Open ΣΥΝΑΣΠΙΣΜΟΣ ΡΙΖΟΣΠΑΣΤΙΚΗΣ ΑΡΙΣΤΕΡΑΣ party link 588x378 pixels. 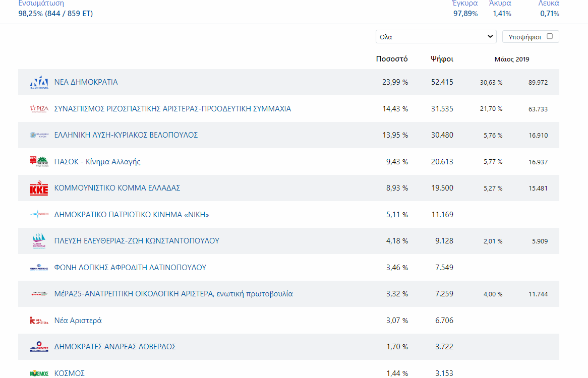[x=172, y=109]
